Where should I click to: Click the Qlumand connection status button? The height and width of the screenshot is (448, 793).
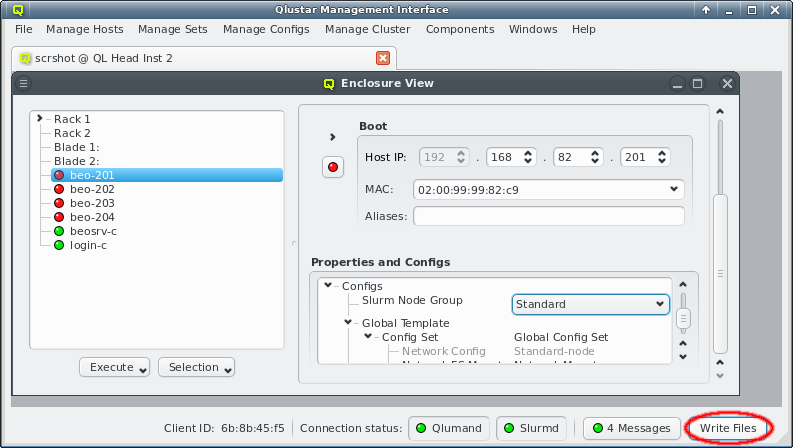pos(449,428)
